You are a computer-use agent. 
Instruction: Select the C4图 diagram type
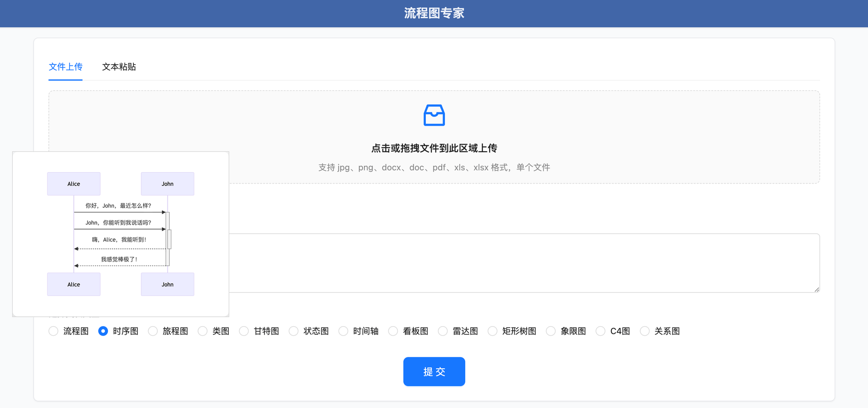tap(600, 331)
